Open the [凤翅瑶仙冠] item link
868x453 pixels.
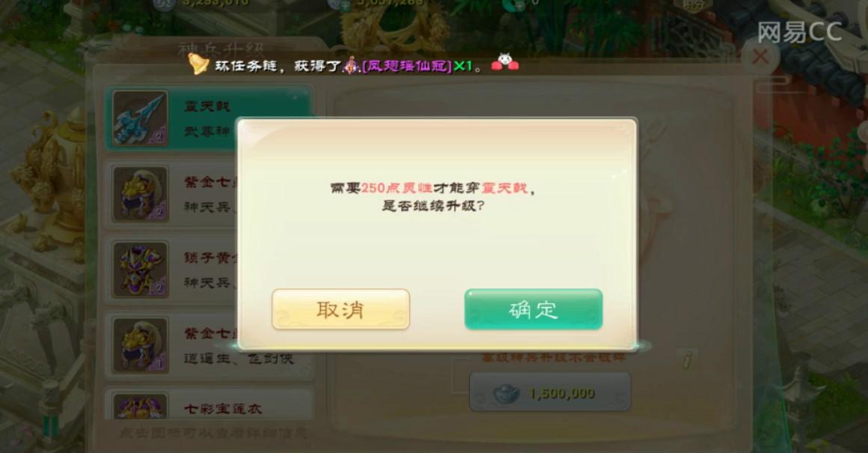tap(407, 67)
